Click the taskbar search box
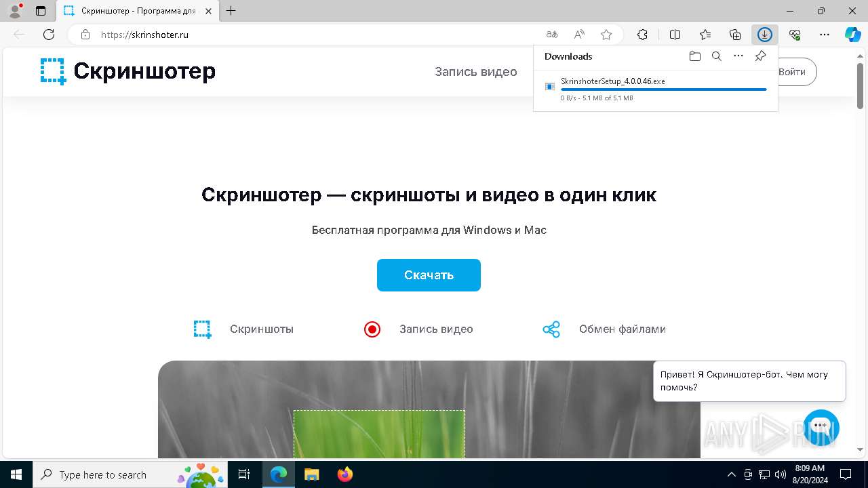 point(130,474)
